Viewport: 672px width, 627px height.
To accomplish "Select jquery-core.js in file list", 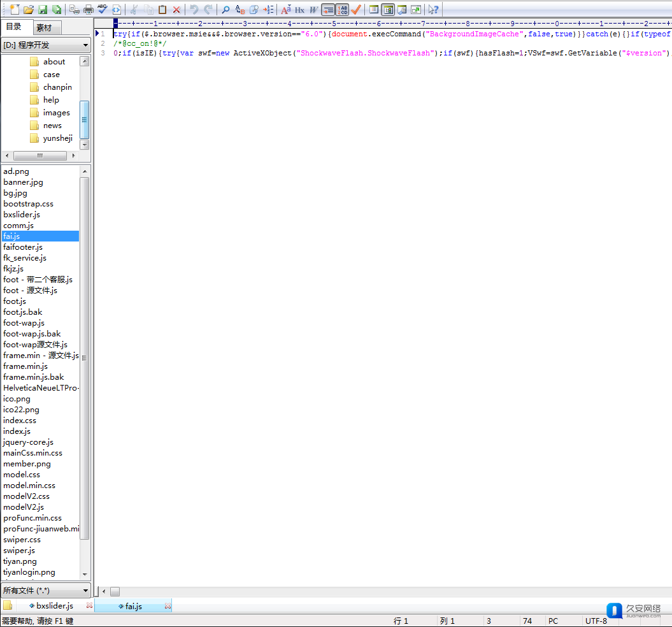I will (28, 442).
